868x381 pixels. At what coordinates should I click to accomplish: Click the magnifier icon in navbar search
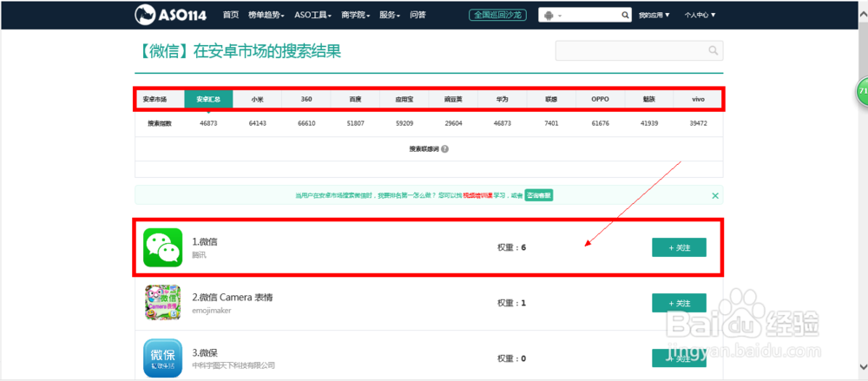pos(624,15)
